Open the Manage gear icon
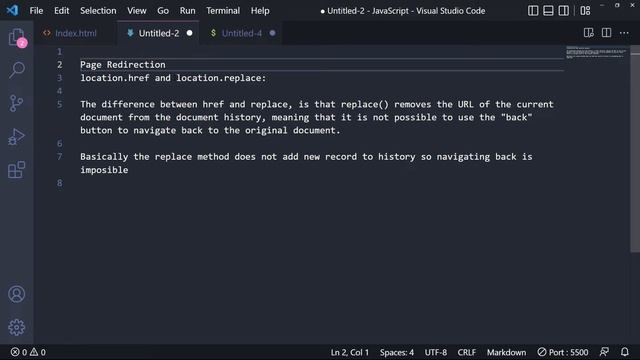The width and height of the screenshot is (640, 360). pos(17,327)
